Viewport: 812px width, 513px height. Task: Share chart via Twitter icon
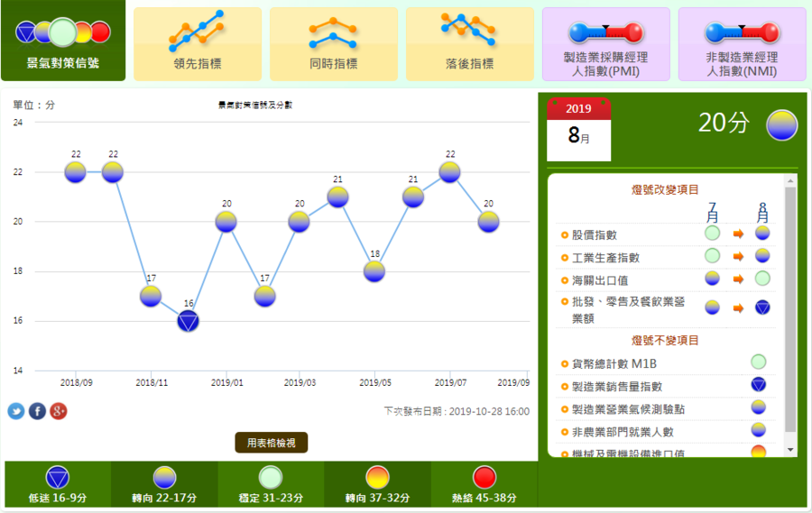16,411
